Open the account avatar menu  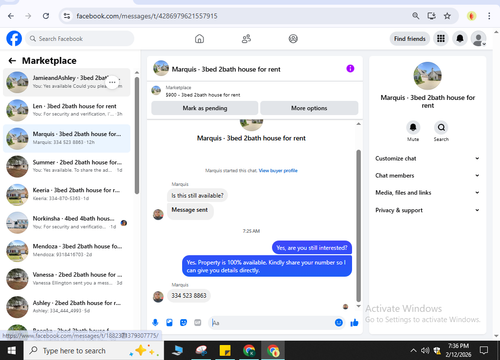478,39
